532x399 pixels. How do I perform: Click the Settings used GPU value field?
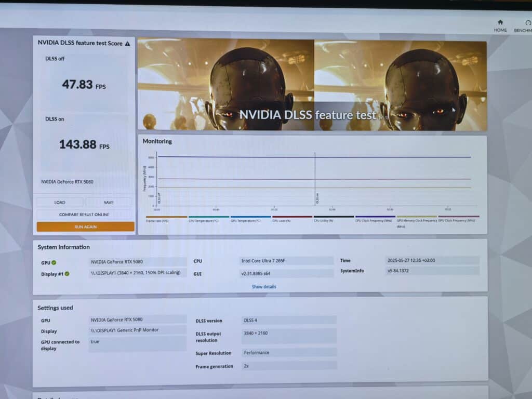(x=137, y=320)
